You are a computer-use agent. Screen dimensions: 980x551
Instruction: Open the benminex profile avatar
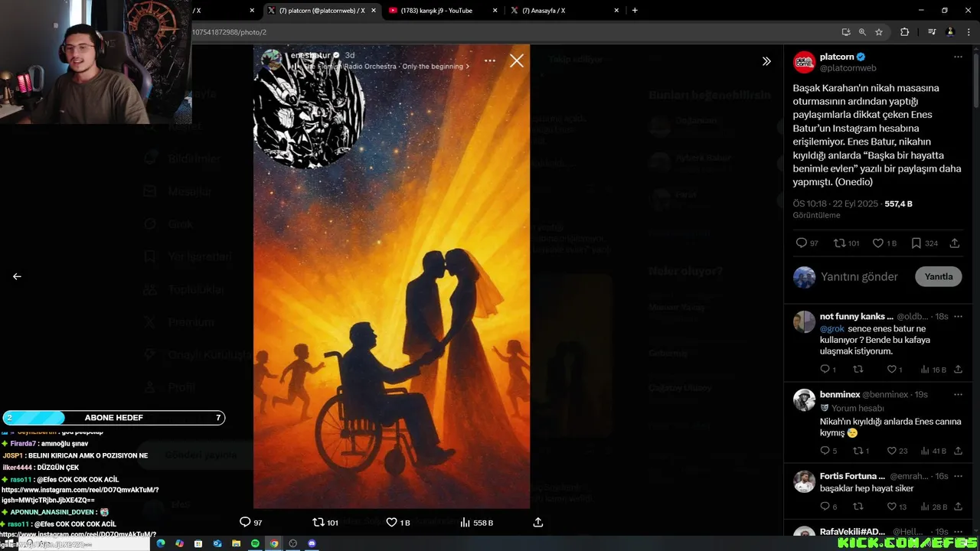tap(804, 400)
